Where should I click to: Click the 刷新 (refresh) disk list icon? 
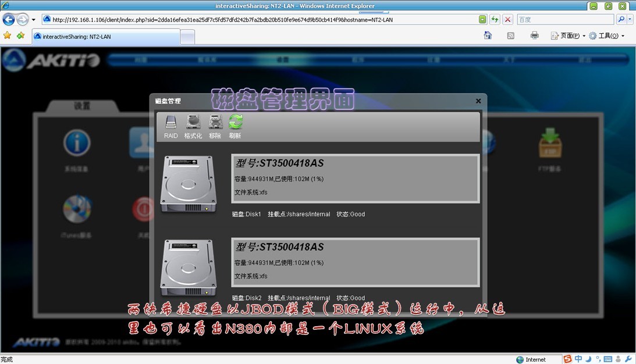click(235, 127)
